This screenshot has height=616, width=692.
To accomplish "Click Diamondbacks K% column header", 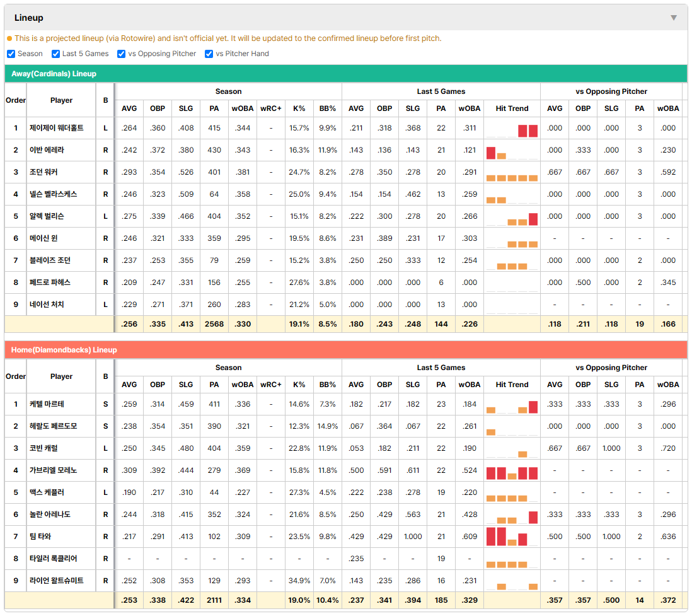I will click(x=299, y=385).
